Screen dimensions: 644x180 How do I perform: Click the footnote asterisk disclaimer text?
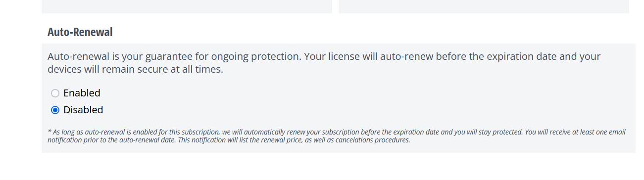coord(337,136)
